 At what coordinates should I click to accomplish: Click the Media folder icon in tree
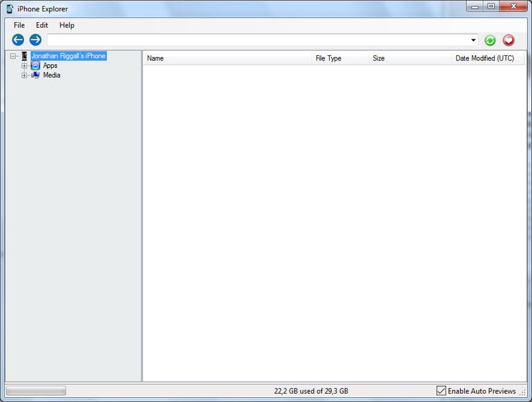35,75
